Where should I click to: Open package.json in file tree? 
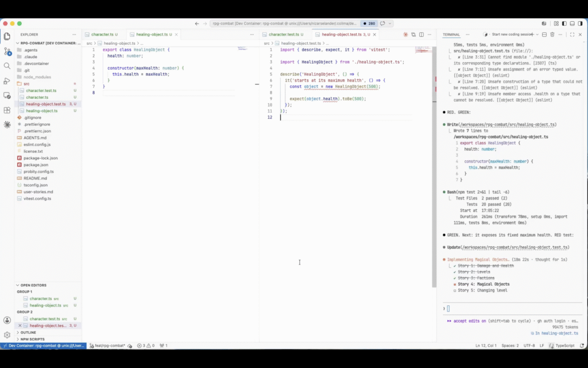pos(48,165)
